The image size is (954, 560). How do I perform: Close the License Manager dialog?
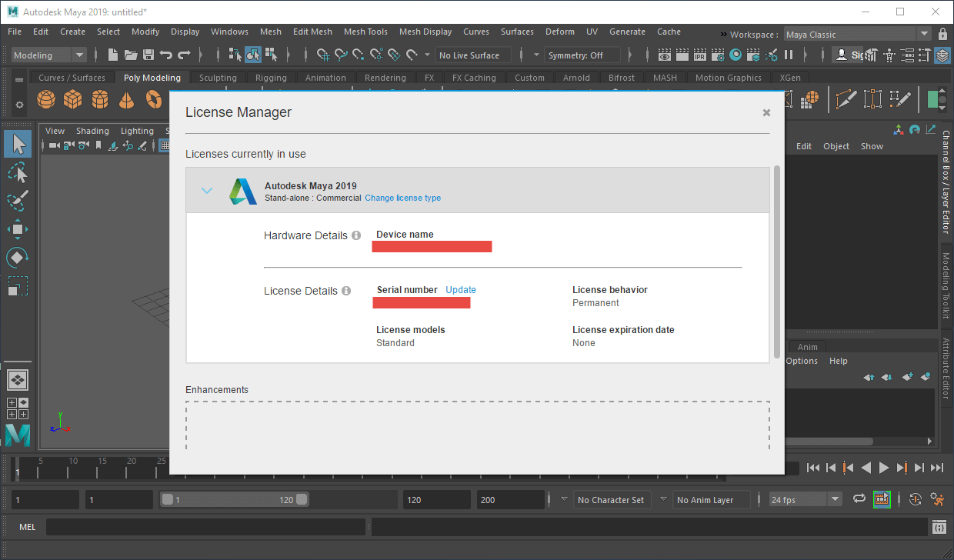[766, 113]
